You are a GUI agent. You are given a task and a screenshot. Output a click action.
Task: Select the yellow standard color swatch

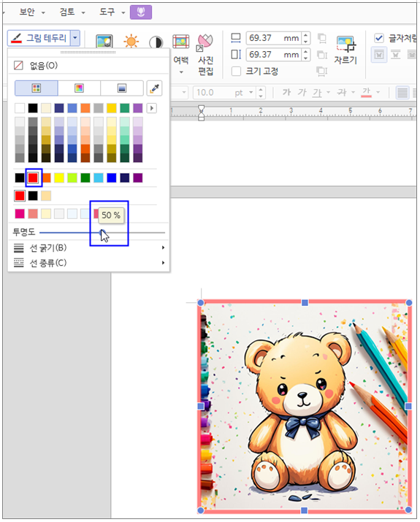pyautogui.click(x=59, y=178)
